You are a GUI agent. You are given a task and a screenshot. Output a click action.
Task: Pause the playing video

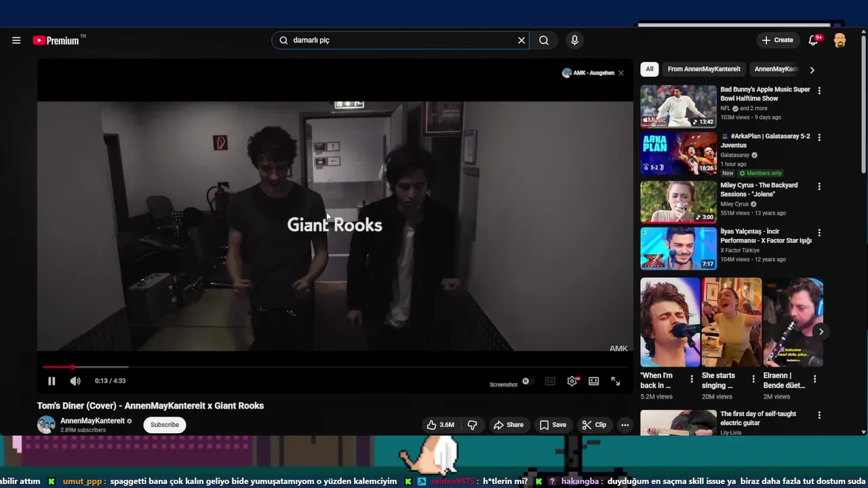click(x=52, y=381)
